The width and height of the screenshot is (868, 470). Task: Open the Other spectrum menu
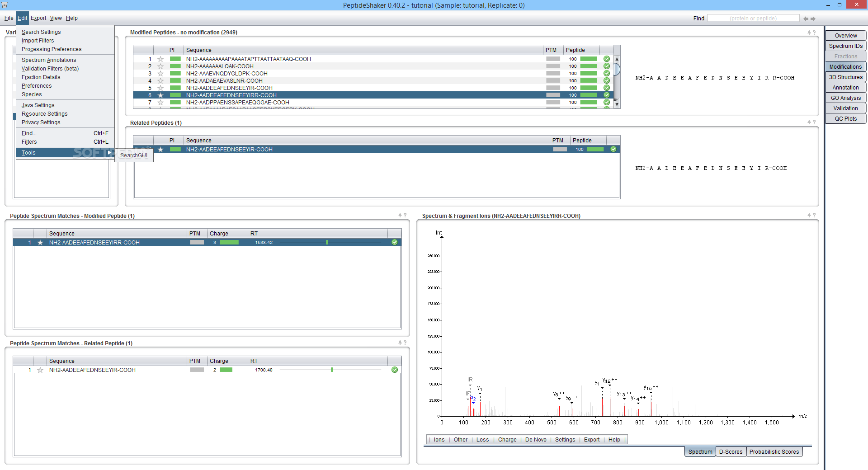tap(461, 440)
